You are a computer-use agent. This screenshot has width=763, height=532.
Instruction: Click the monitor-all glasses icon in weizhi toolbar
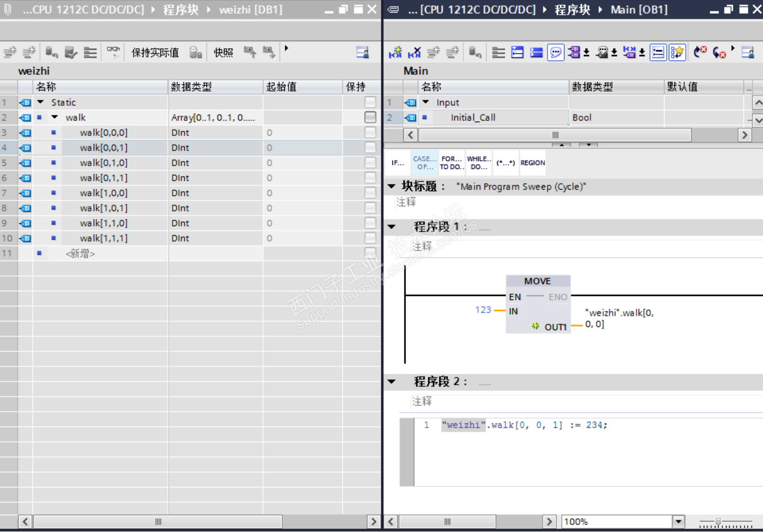[x=113, y=52]
